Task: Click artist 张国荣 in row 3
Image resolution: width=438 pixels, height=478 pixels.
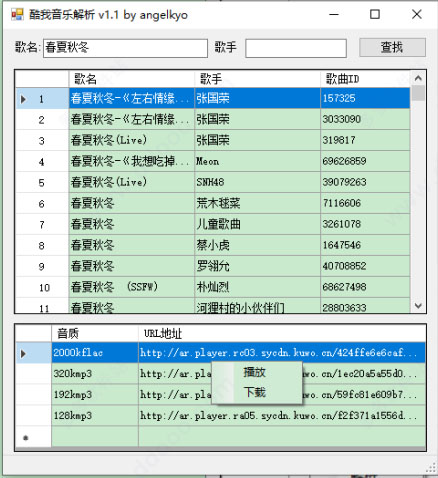Action: point(257,140)
